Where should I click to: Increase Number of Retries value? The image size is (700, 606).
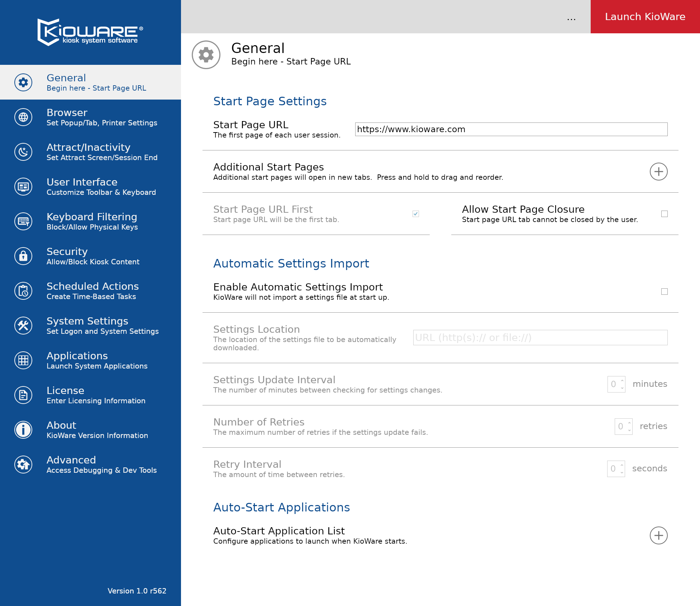(629, 423)
